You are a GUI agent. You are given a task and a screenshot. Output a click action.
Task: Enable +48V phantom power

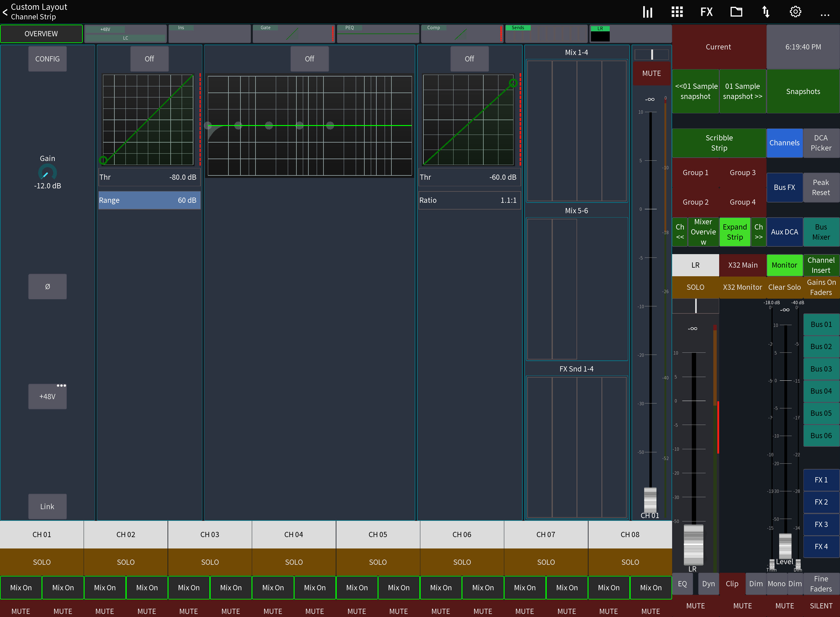click(47, 396)
